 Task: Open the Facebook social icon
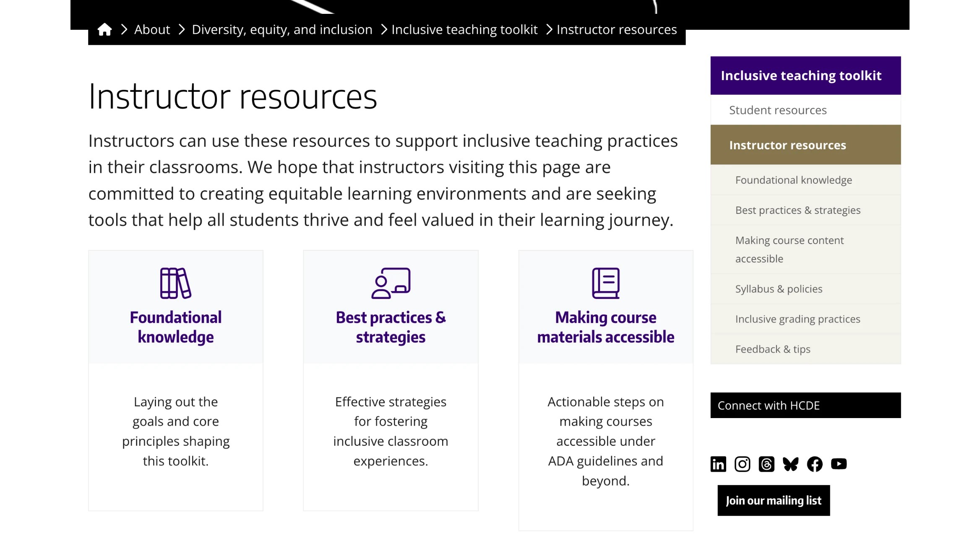pos(815,464)
